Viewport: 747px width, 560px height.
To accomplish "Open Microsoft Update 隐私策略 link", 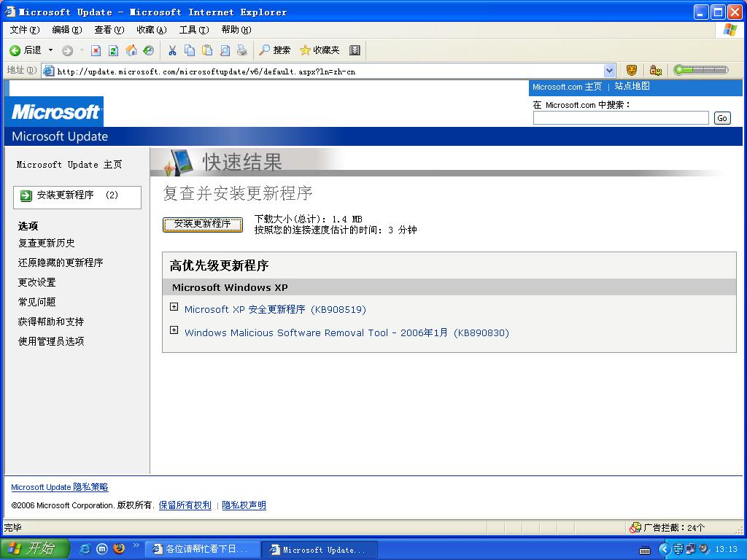I will 60,487.
